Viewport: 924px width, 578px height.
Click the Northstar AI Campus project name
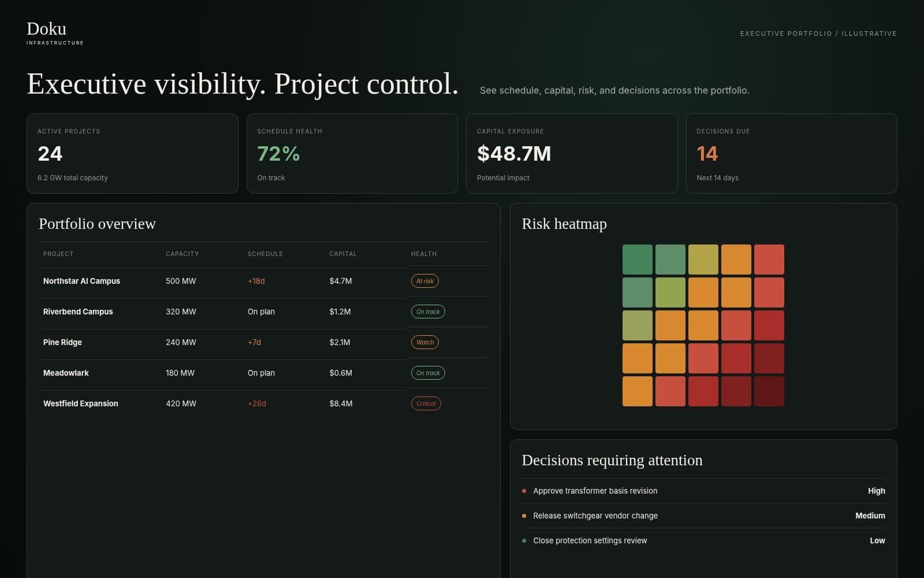81,281
